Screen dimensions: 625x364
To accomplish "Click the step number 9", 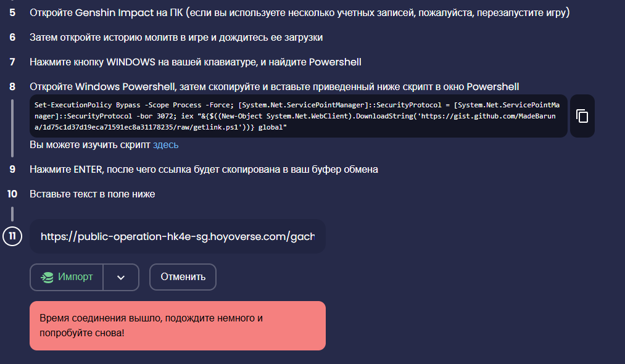I will pyautogui.click(x=12, y=169).
